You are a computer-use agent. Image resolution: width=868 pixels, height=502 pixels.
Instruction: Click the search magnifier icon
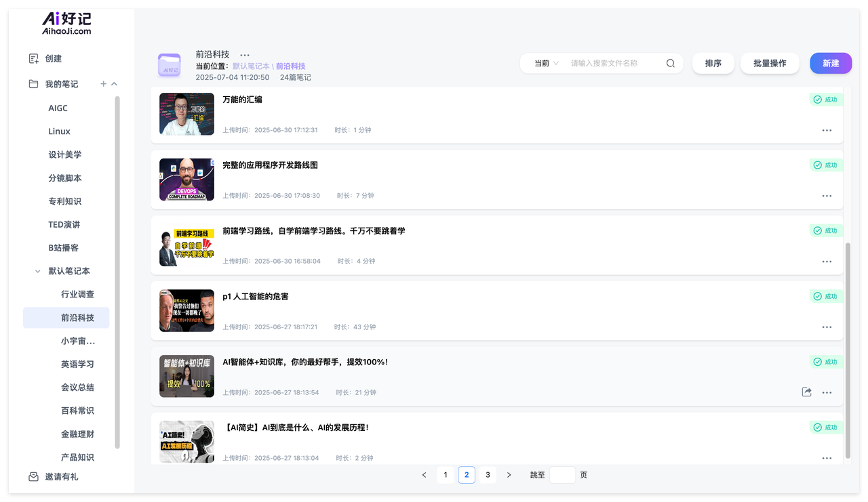[670, 63]
